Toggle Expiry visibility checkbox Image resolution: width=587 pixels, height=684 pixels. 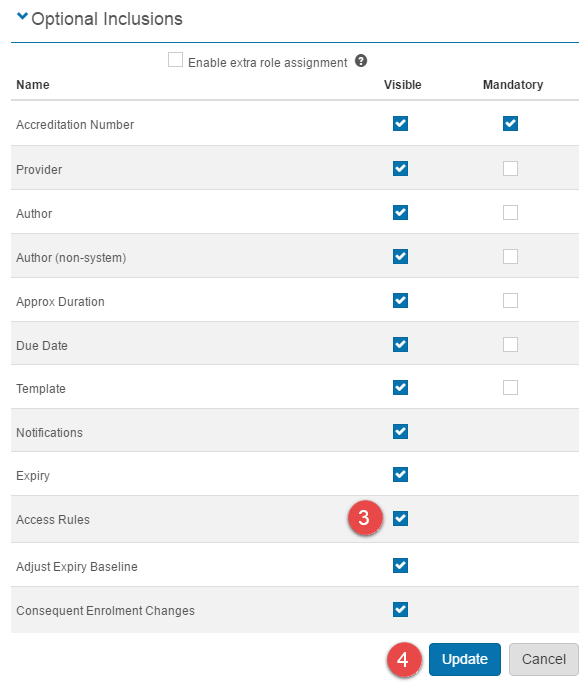coord(400,475)
